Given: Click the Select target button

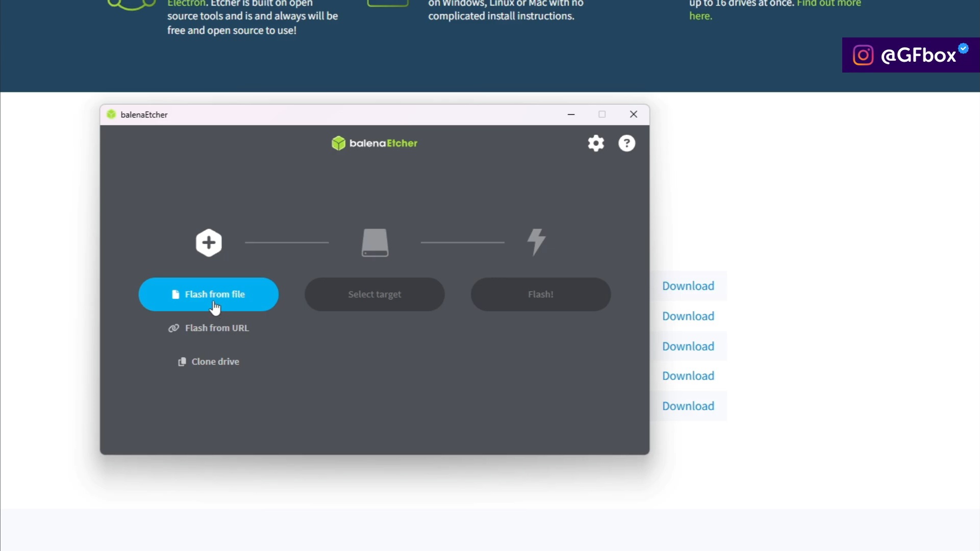Looking at the screenshot, I should pos(374,294).
